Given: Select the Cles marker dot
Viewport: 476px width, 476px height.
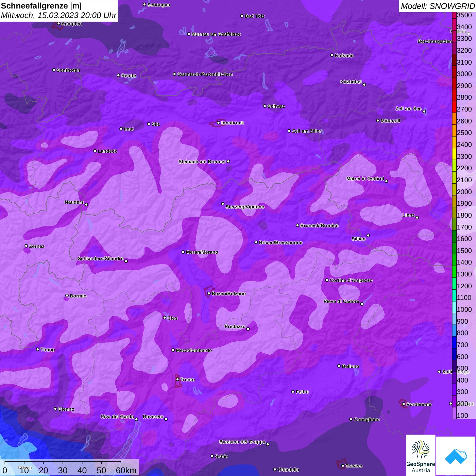Looking at the screenshot, I should [165, 318].
